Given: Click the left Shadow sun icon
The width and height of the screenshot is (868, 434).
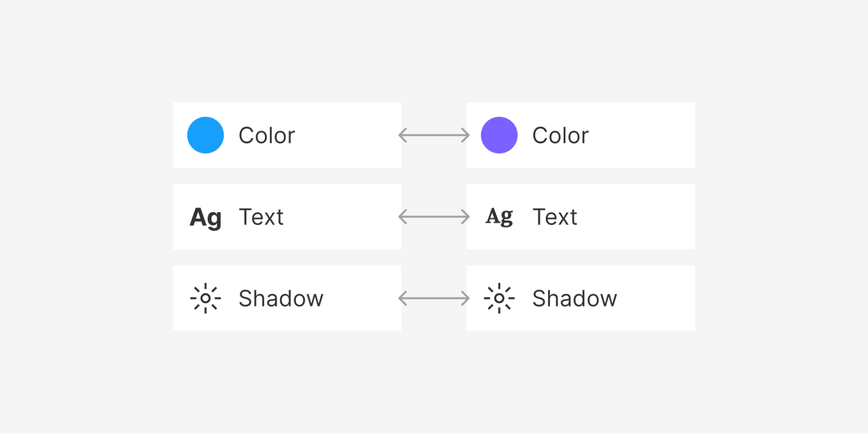Looking at the screenshot, I should coord(205,298).
